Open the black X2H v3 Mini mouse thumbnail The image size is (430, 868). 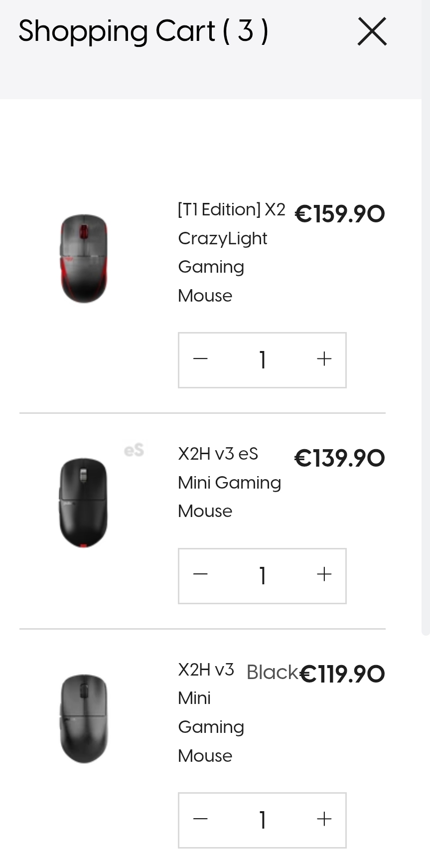84,718
